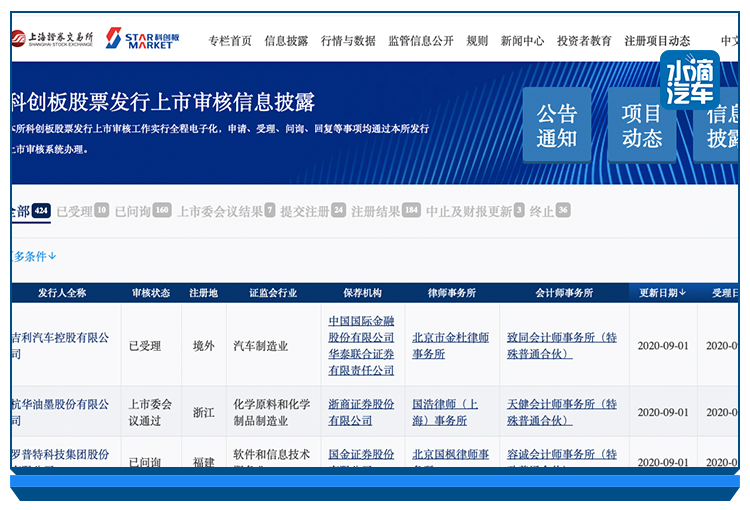The width and height of the screenshot is (750, 510).
Task: Click the 会计师事务所 column header
Action: coord(564,293)
